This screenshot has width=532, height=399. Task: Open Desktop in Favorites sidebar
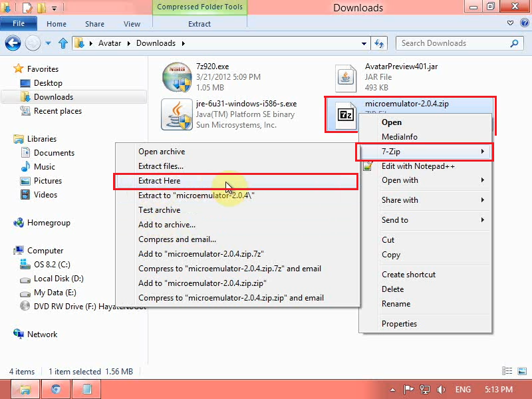tap(48, 82)
